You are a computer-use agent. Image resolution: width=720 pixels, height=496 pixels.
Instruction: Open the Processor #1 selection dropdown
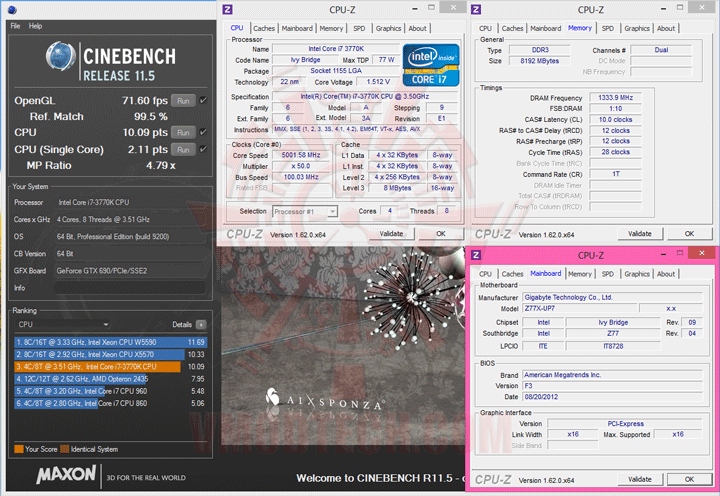click(x=305, y=211)
